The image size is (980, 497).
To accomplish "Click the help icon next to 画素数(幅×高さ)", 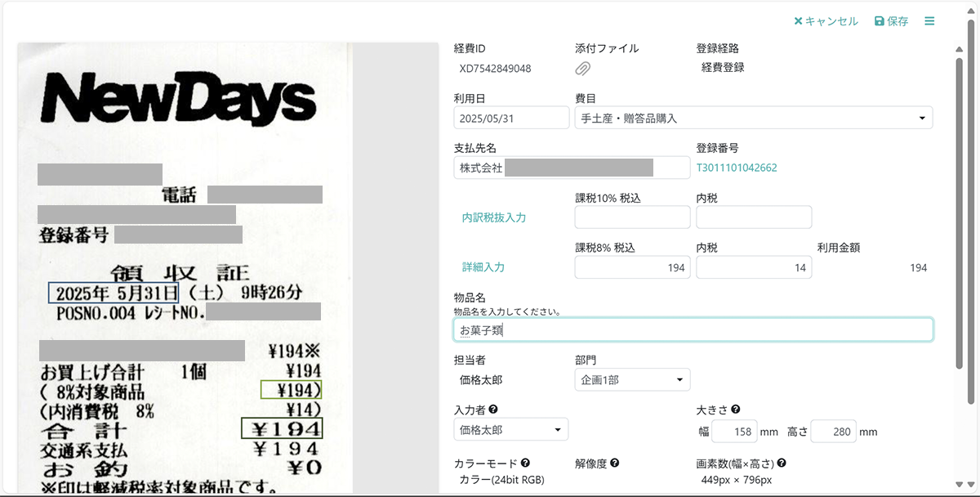I will (x=782, y=463).
